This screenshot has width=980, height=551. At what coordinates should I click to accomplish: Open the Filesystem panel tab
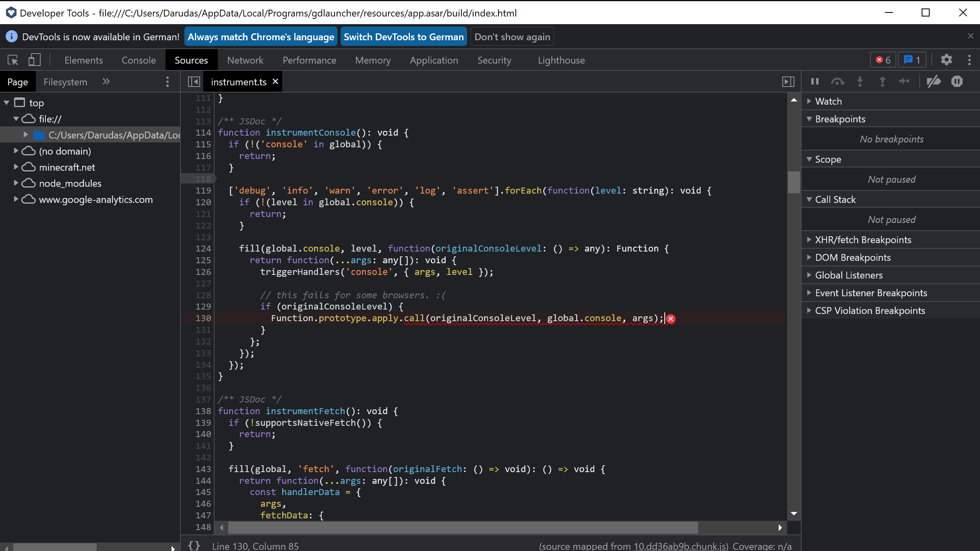(65, 81)
